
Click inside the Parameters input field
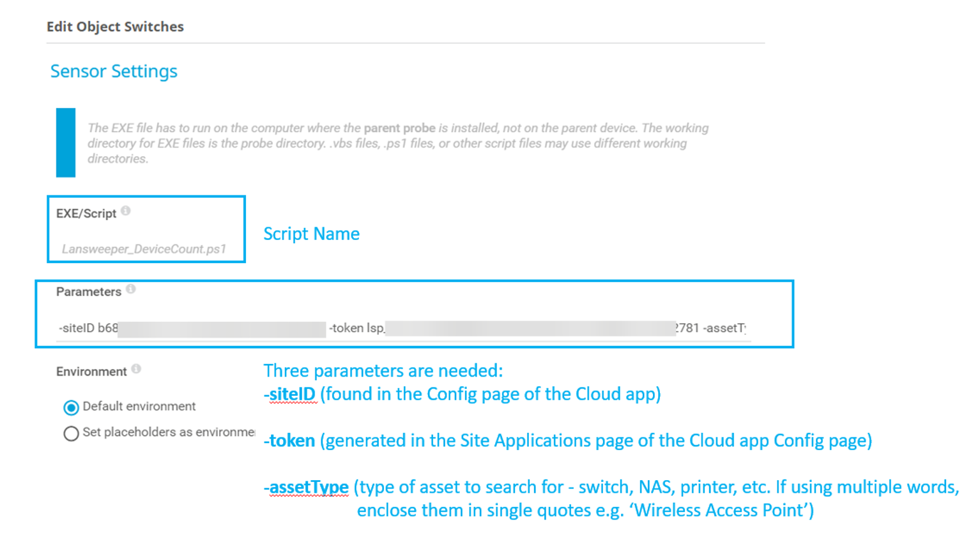click(x=402, y=328)
